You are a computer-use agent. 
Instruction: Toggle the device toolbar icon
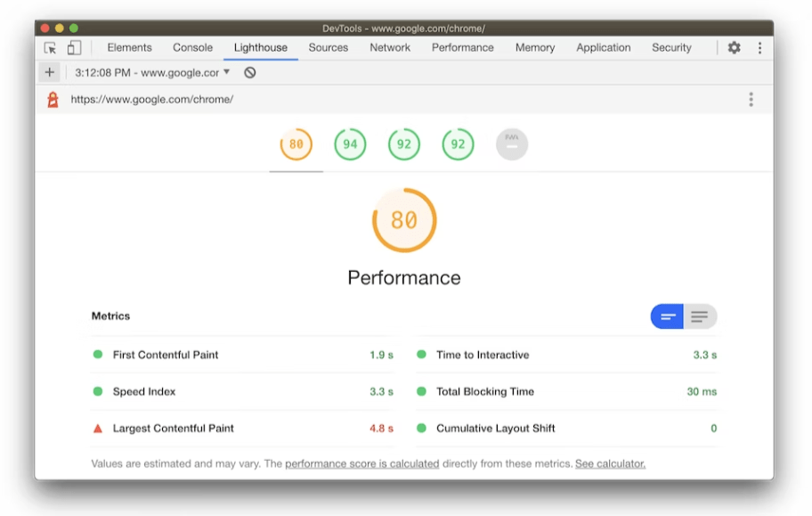pos(74,48)
